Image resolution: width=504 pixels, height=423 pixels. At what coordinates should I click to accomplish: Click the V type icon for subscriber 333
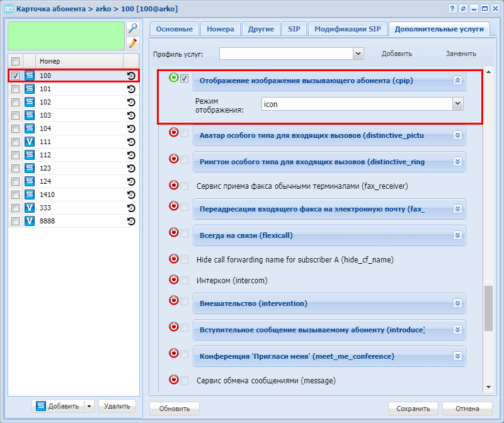pyautogui.click(x=29, y=208)
